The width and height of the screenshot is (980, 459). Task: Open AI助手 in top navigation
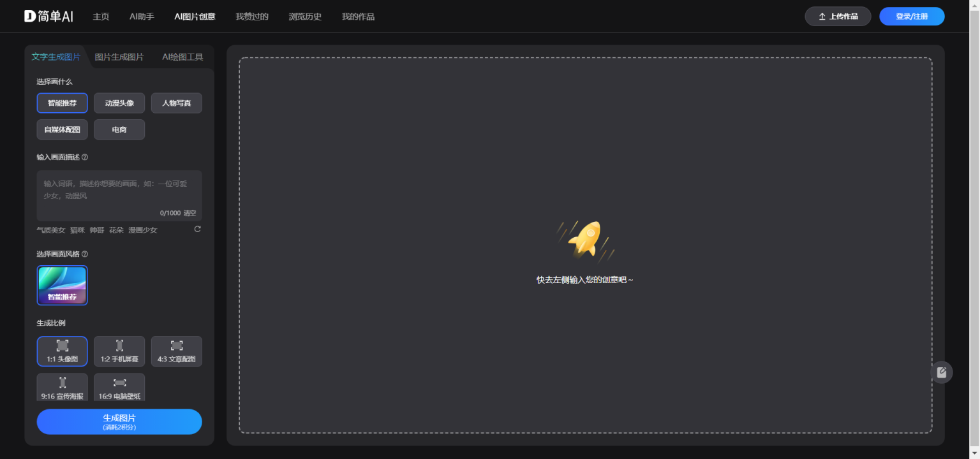142,17
